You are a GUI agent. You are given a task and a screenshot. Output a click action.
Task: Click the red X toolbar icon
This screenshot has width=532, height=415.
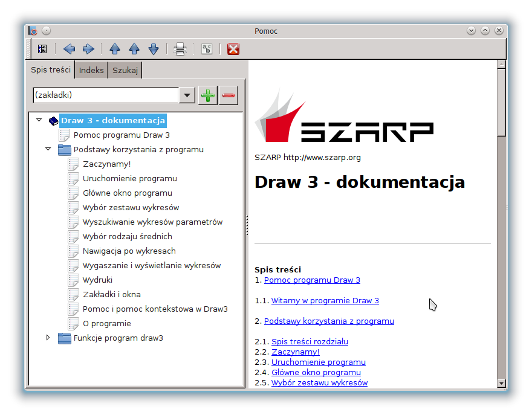(x=233, y=49)
